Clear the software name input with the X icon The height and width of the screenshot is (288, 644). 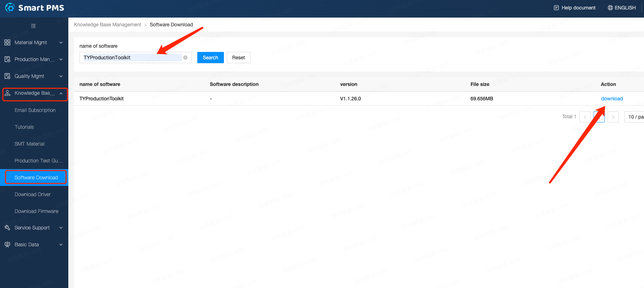(x=185, y=58)
